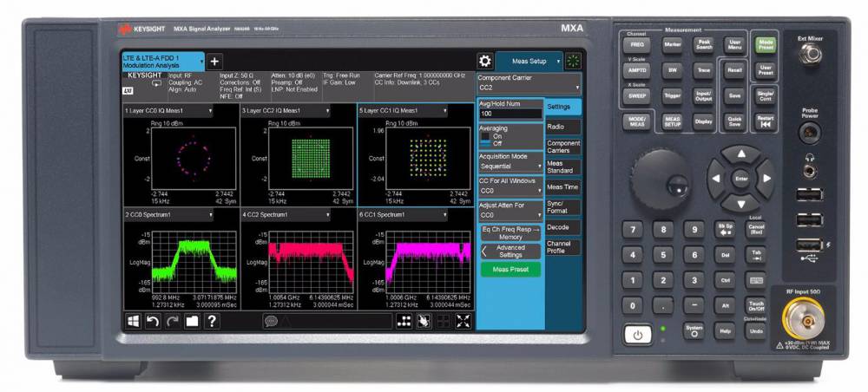Push the Quick Save key
This screenshot has width=868, height=392.
[x=734, y=121]
